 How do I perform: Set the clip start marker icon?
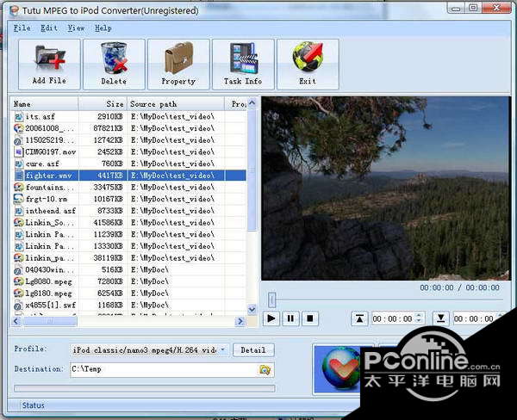(x=359, y=318)
